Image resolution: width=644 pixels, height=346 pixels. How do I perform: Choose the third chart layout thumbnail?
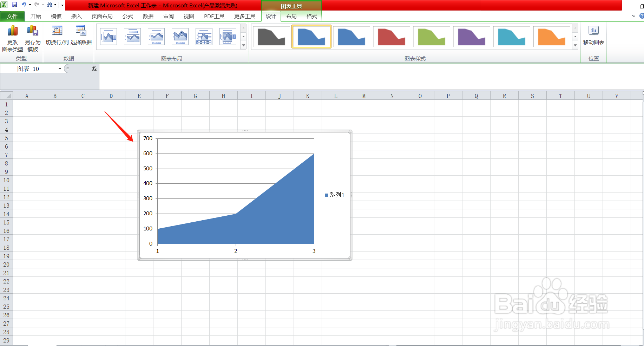[156, 37]
